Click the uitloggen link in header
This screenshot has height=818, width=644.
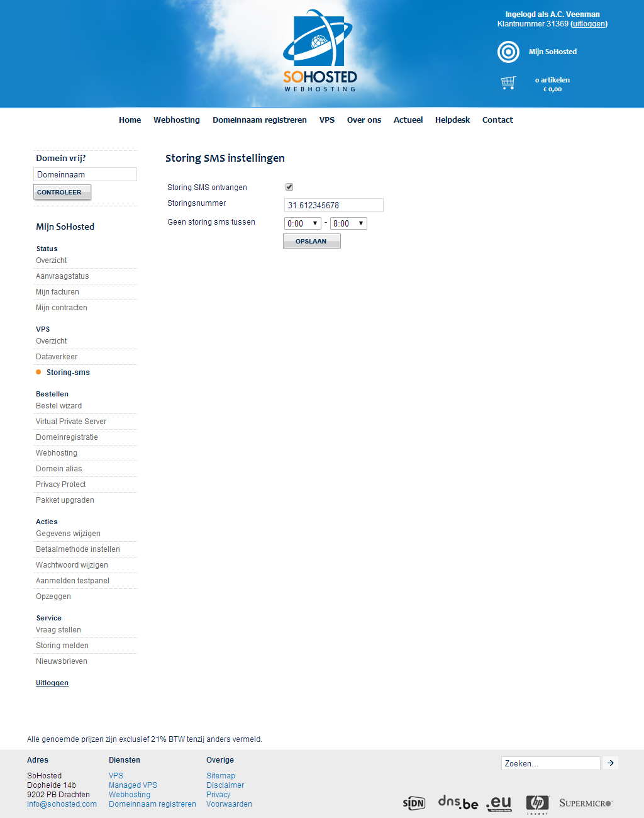589,24
